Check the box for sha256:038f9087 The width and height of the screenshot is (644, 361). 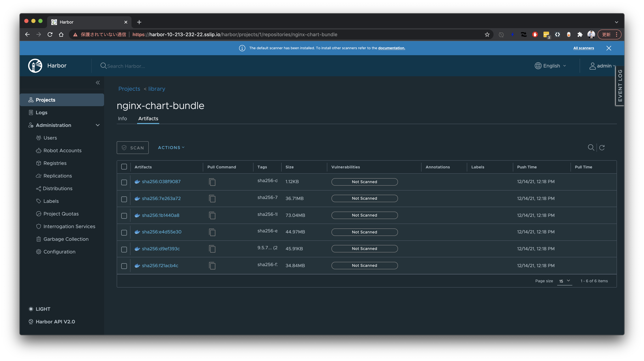[124, 182]
